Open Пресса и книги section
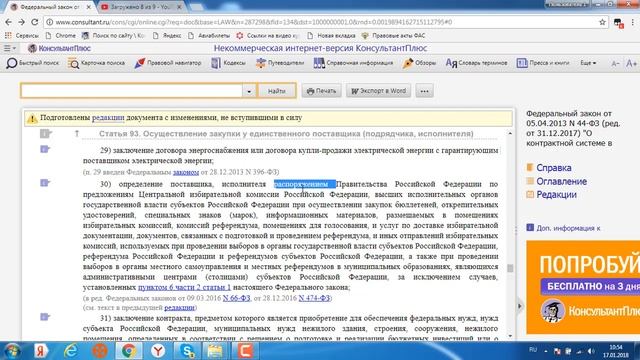Screen dimensions: 640x360 (x=542, y=63)
